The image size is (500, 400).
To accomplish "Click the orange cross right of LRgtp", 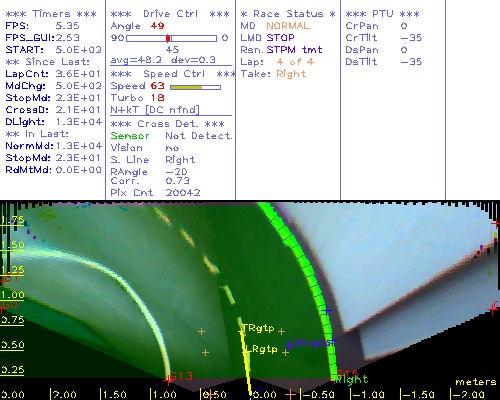I will 285,352.
